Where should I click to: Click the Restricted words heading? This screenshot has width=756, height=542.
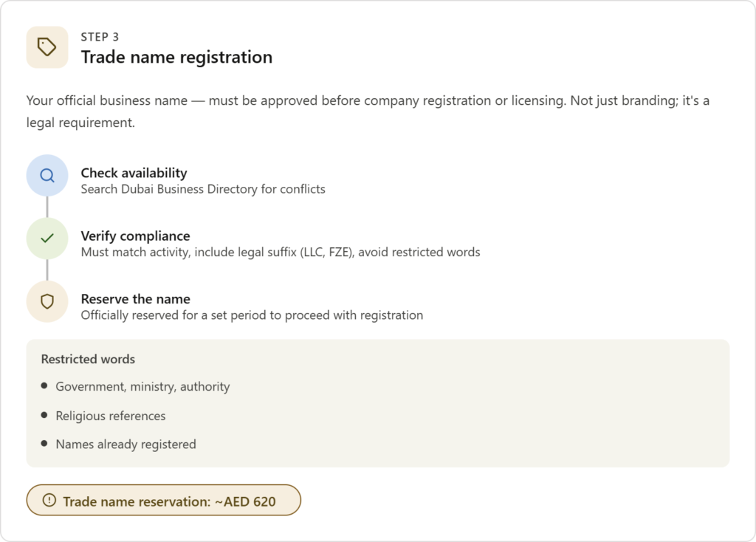pyautogui.click(x=88, y=359)
